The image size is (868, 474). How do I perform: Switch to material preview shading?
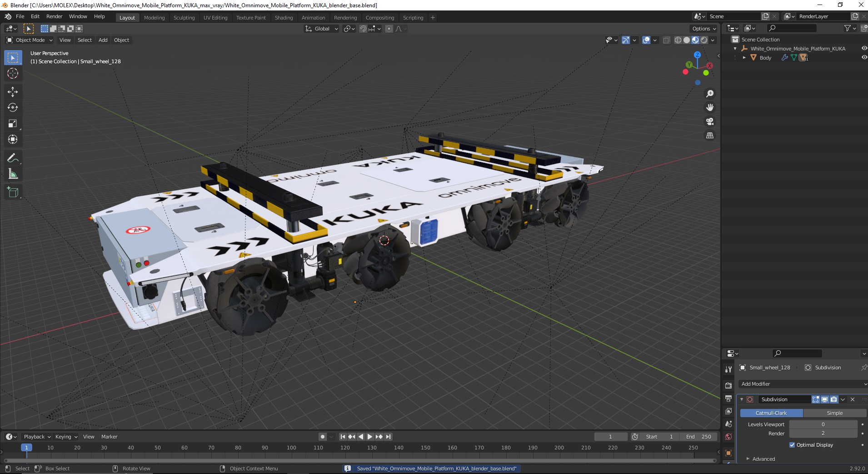(x=695, y=40)
